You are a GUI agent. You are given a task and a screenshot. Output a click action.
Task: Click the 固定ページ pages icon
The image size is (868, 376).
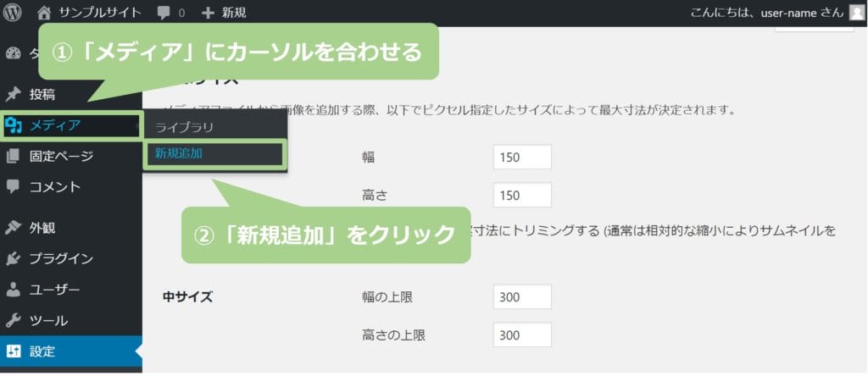(x=13, y=157)
